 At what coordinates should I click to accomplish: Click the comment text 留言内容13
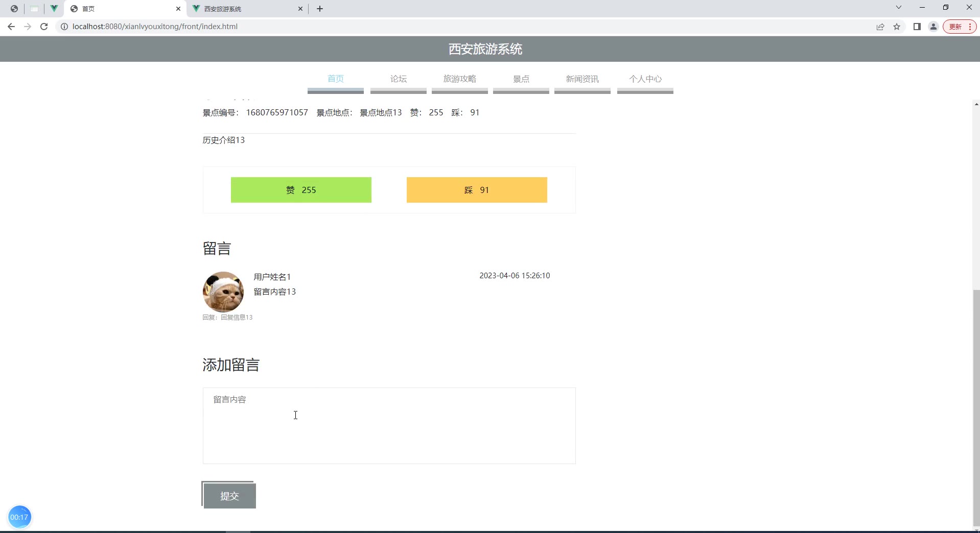275,292
